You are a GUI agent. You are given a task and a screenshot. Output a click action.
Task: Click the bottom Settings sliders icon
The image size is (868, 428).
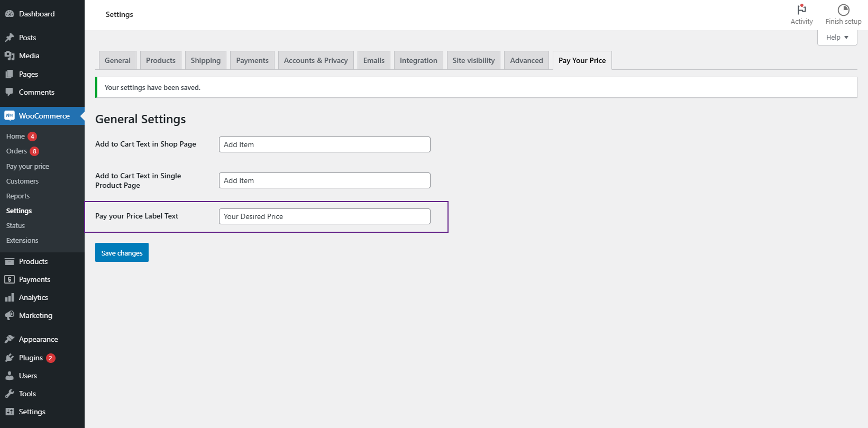coord(10,412)
